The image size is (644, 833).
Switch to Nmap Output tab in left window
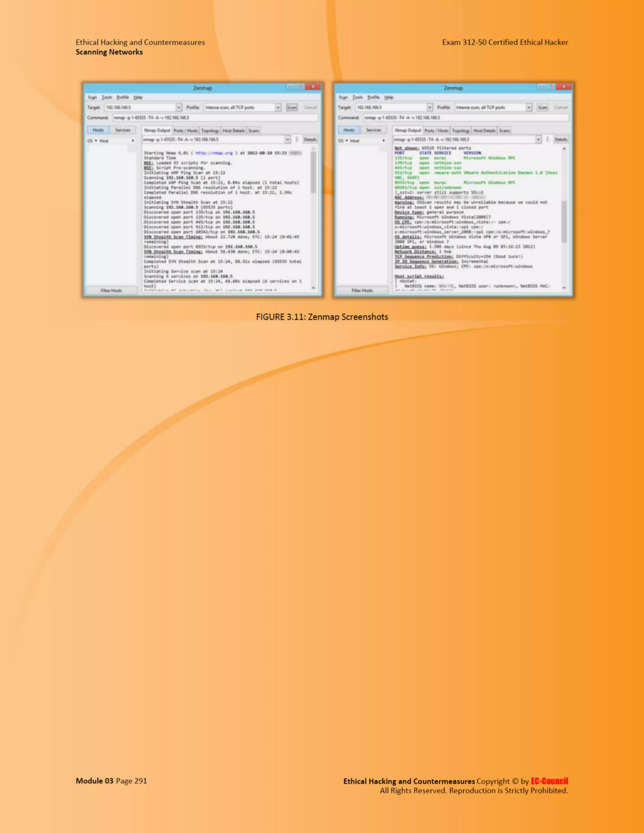pos(157,130)
